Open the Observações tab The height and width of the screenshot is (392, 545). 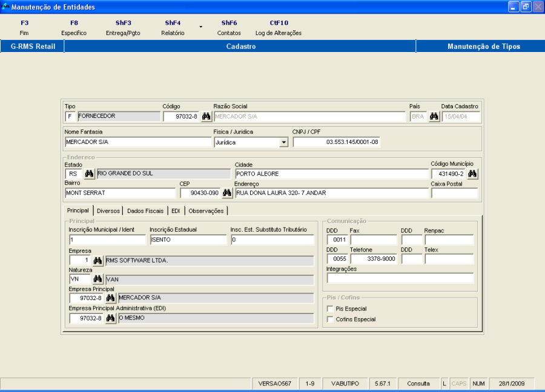tap(206, 211)
